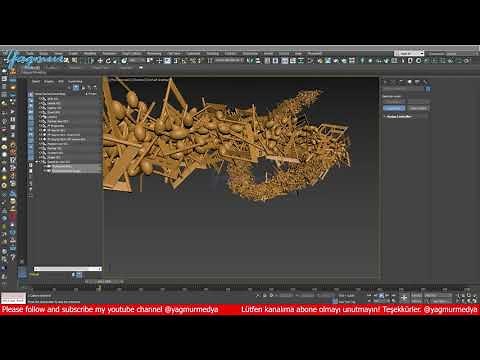The height and width of the screenshot is (360, 480).
Task: Open the Reference Coordinate System dropdown
Action: click(x=136, y=61)
